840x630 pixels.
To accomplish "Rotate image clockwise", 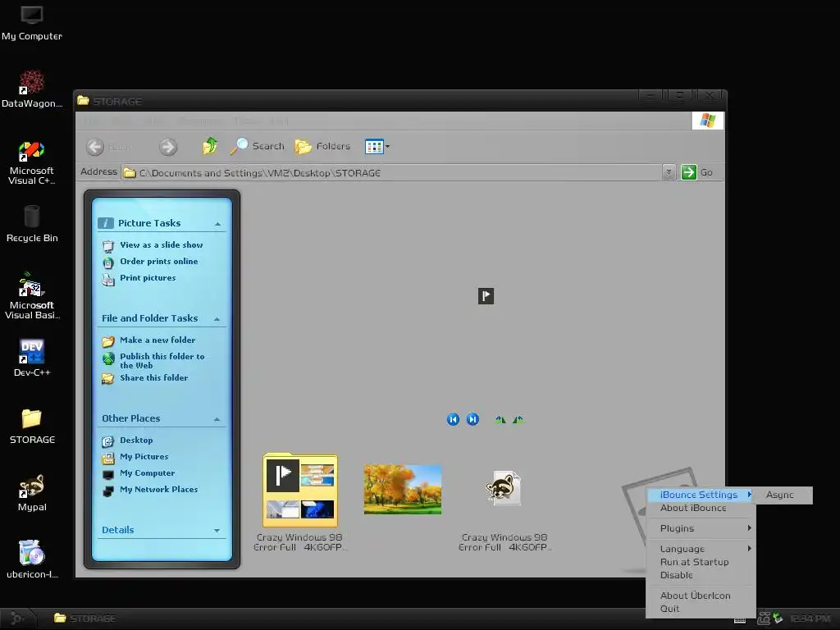I will click(x=500, y=419).
